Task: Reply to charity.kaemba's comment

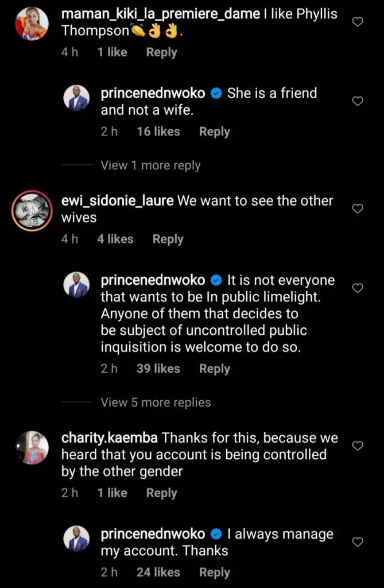Action: (x=161, y=493)
